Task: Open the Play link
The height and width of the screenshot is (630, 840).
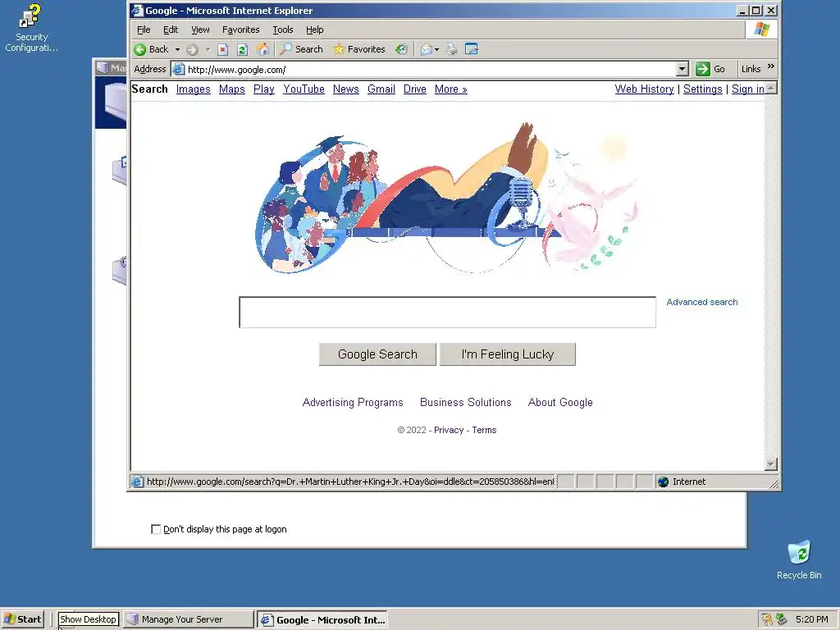Action: (x=263, y=89)
